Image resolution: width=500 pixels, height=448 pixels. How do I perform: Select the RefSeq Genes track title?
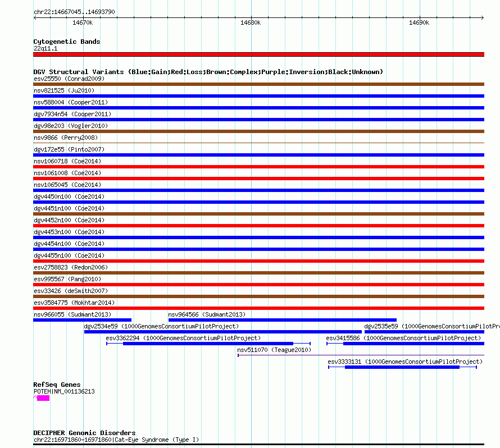tap(57, 385)
